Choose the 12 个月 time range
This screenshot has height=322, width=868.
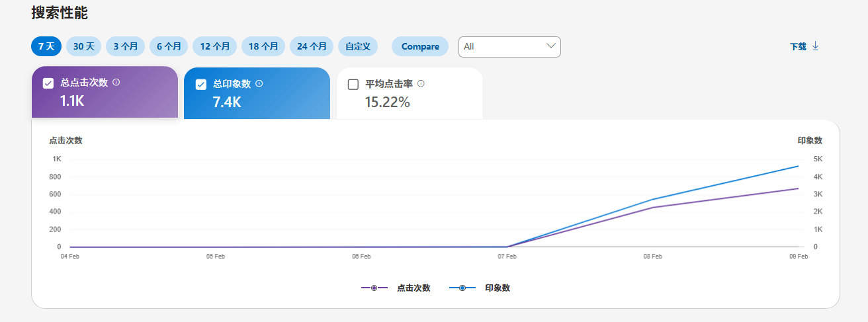(214, 46)
